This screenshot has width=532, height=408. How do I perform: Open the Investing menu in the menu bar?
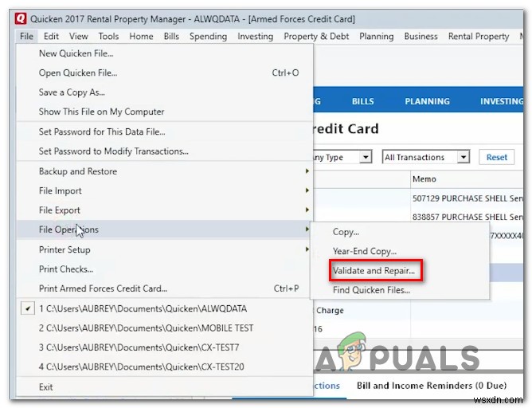click(255, 37)
